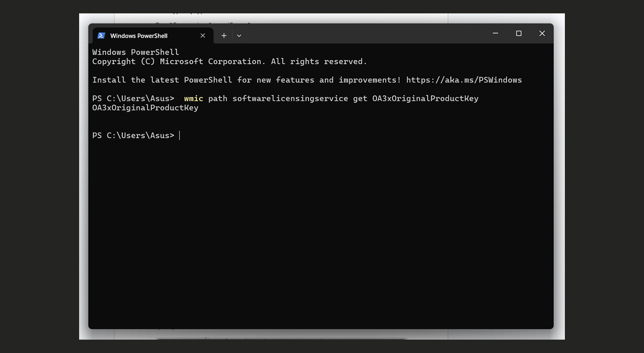Close the terminal window

(x=542, y=33)
